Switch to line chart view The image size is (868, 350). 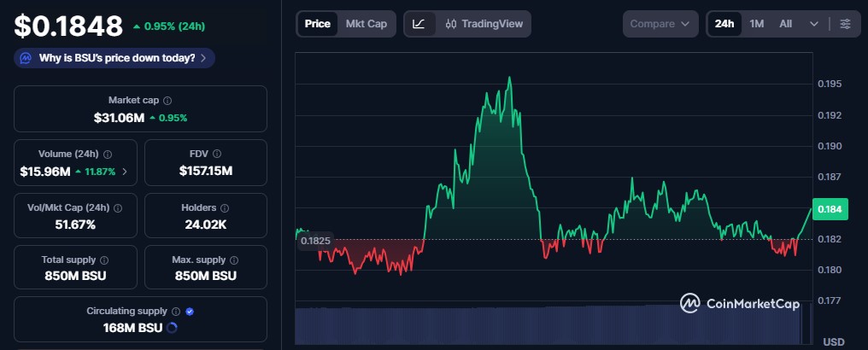click(x=419, y=24)
